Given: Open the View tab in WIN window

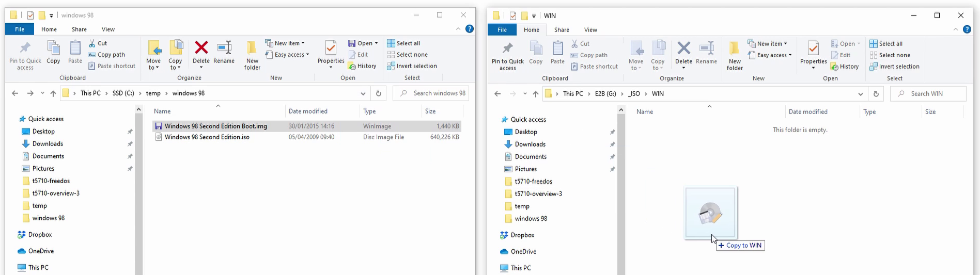Looking at the screenshot, I should [590, 30].
